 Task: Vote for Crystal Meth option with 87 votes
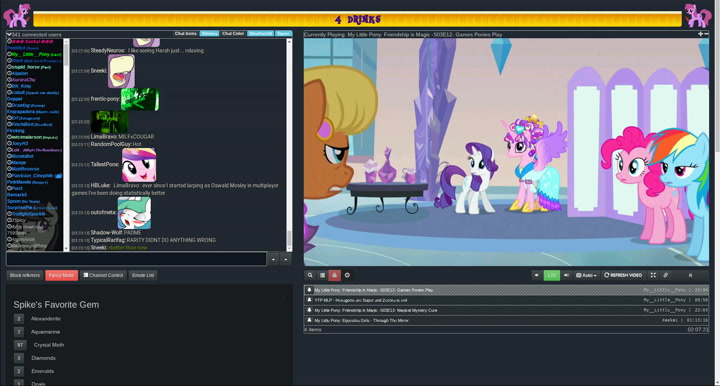pos(20,345)
